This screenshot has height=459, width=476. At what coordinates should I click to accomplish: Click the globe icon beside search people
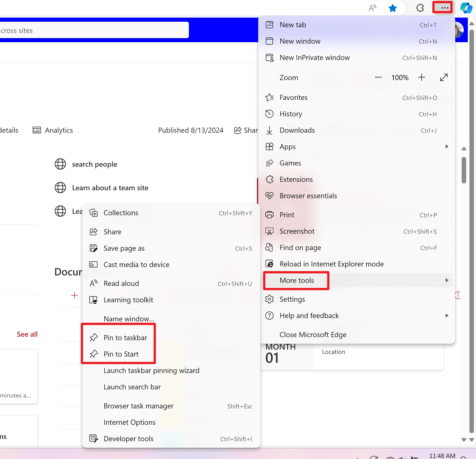[60, 164]
